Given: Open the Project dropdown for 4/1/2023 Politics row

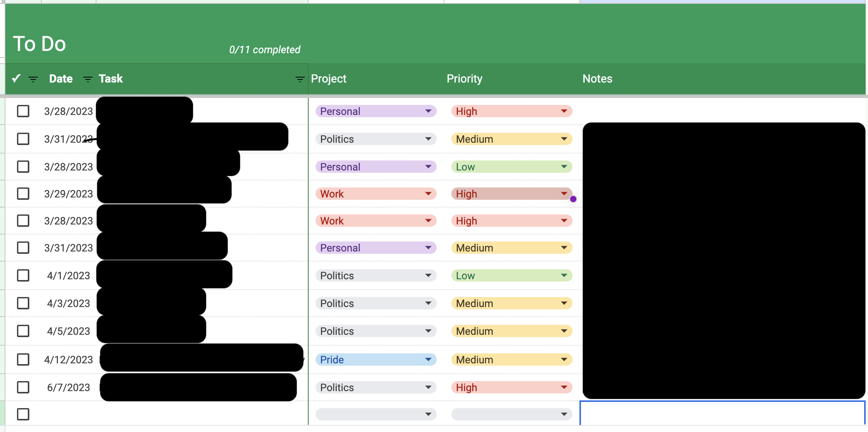Looking at the screenshot, I should tap(429, 275).
